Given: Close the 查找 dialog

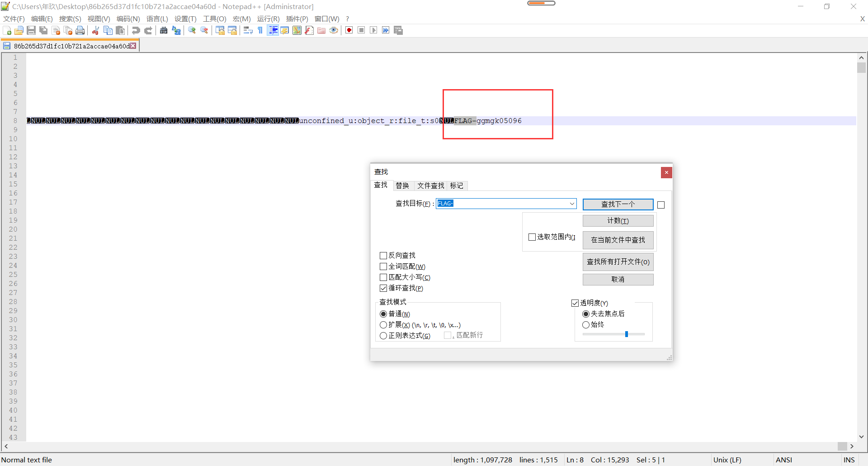Looking at the screenshot, I should click(x=666, y=172).
